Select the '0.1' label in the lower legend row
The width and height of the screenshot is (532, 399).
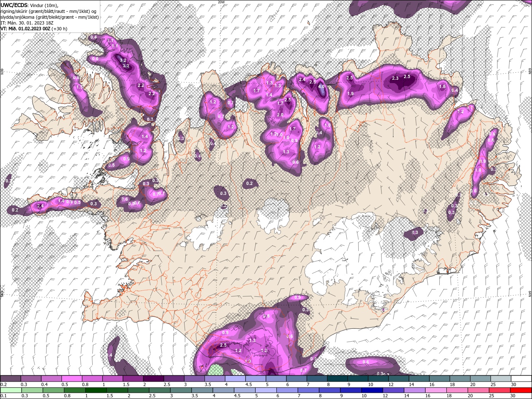coord(3,396)
